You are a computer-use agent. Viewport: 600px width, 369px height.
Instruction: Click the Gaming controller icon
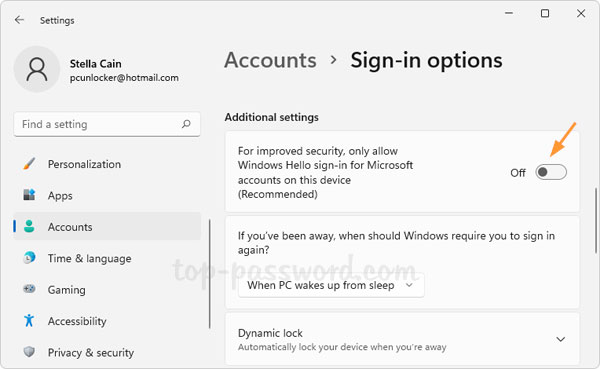click(29, 289)
